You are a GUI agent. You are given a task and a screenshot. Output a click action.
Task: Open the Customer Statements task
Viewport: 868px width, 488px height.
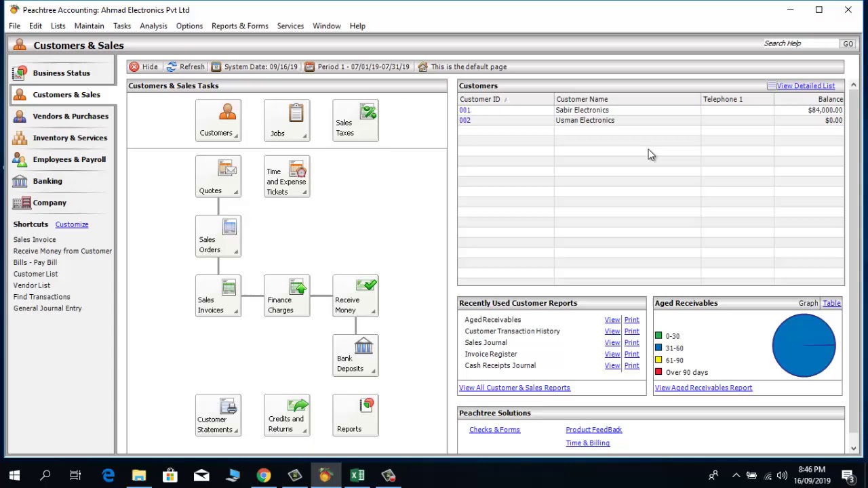(x=218, y=415)
